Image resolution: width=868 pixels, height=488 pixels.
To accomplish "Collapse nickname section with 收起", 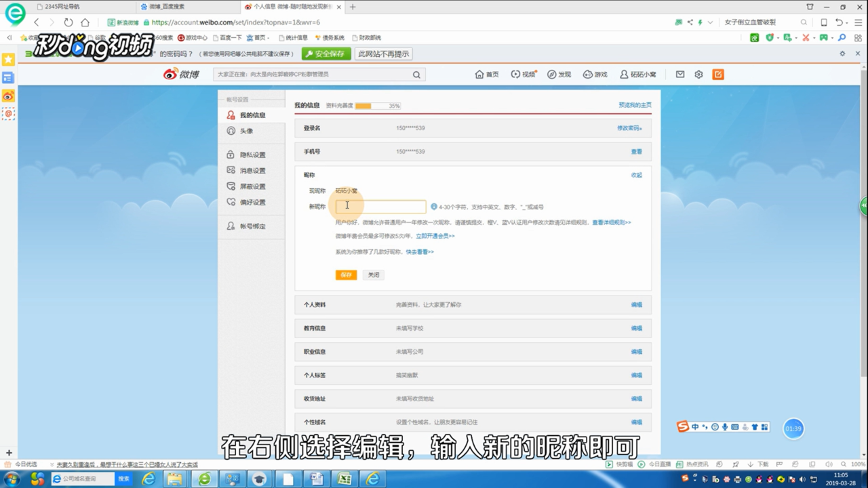I will (637, 175).
